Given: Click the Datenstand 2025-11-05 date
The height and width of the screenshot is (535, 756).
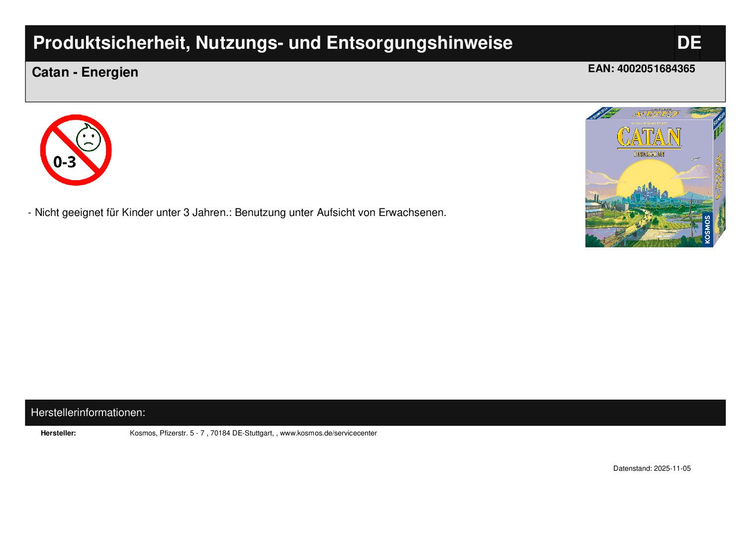Looking at the screenshot, I should point(652,468).
